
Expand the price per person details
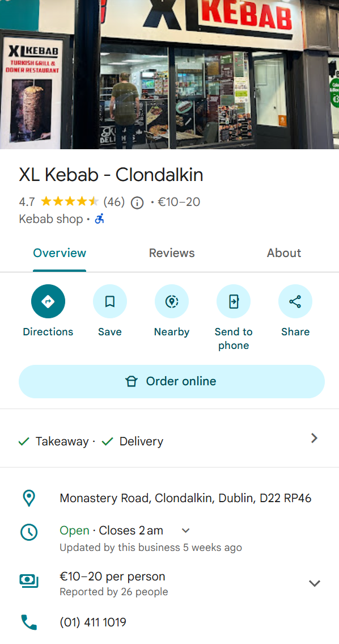coord(314,583)
